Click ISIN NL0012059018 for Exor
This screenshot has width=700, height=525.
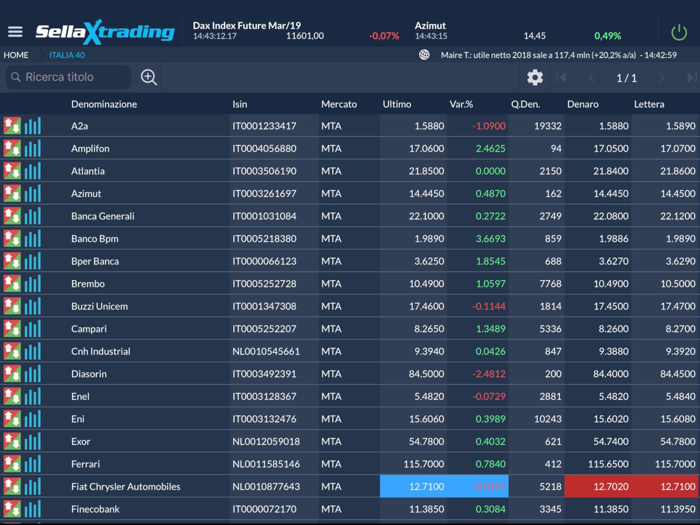click(x=266, y=442)
